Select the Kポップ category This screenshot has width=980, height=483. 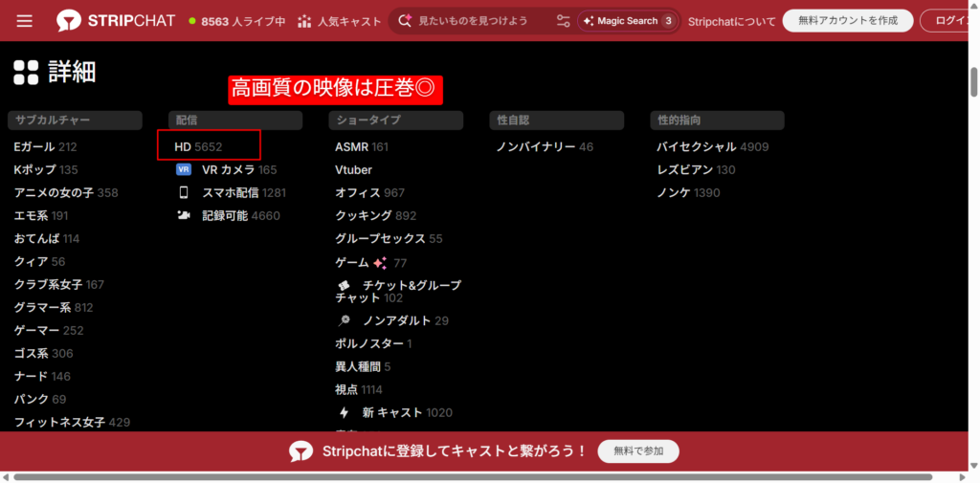[x=46, y=170]
